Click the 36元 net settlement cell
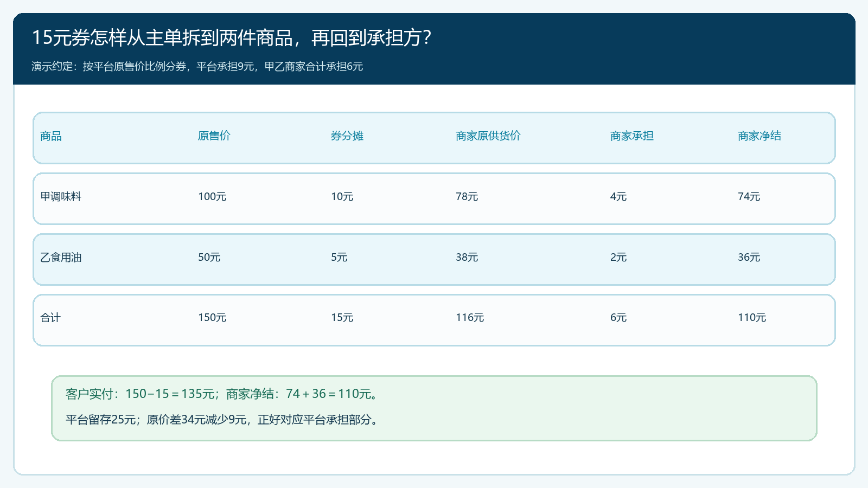 click(749, 258)
